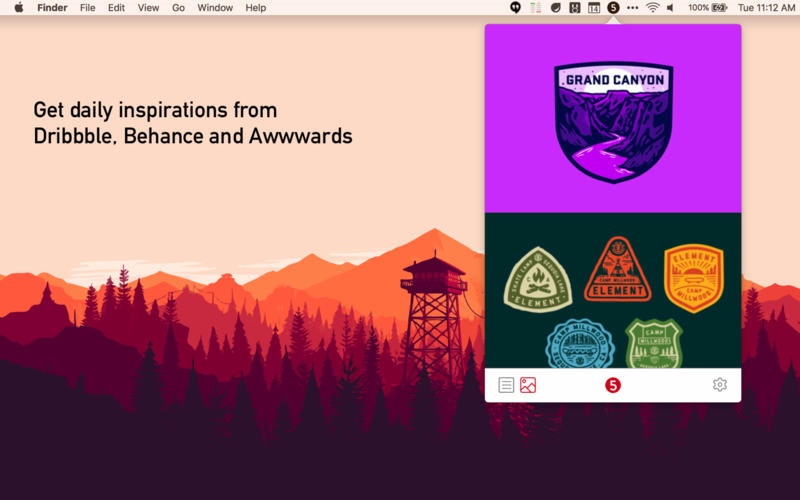The image size is (800, 500).
Task: Open the Wi-Fi status menu
Action: tap(652, 8)
